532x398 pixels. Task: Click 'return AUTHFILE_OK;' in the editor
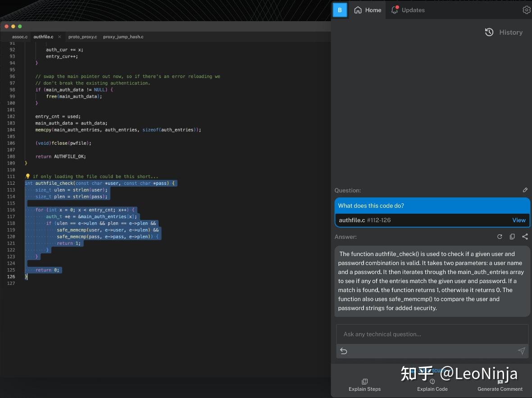click(x=61, y=156)
